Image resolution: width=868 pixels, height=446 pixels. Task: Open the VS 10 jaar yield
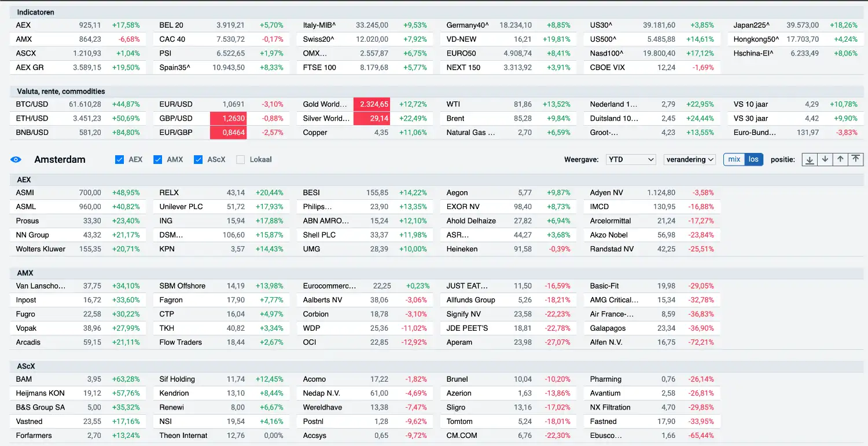[x=751, y=104]
